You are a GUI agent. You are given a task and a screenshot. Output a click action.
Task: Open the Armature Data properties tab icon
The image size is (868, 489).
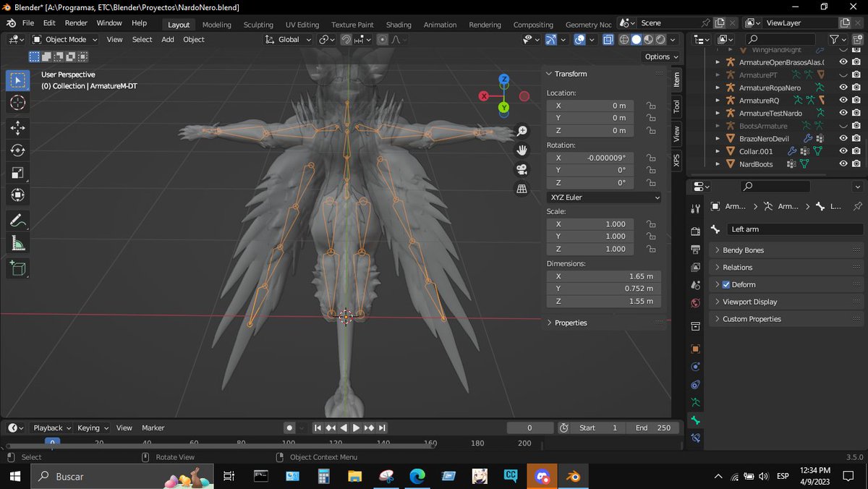pyautogui.click(x=696, y=402)
